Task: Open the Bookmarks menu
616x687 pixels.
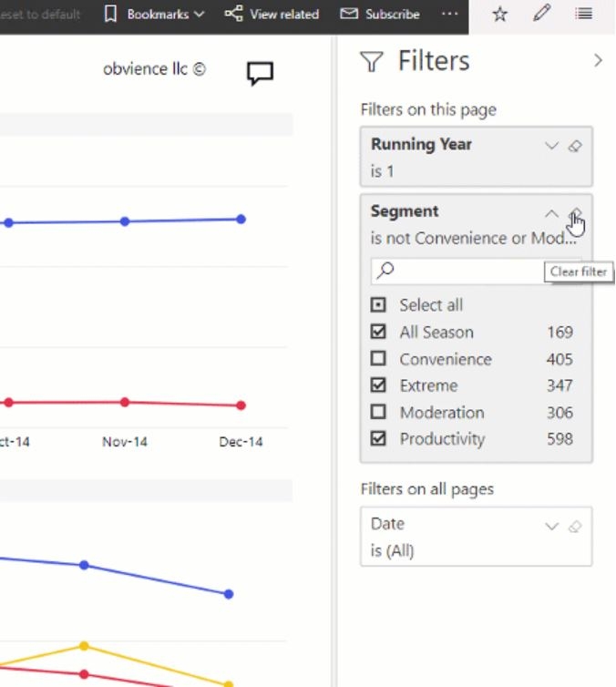Action: tap(155, 15)
